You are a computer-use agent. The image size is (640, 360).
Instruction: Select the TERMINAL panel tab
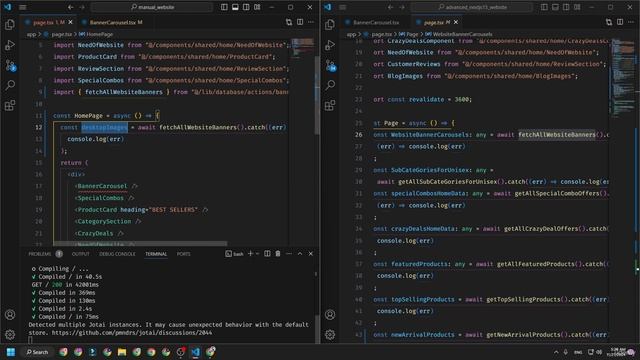156,253
